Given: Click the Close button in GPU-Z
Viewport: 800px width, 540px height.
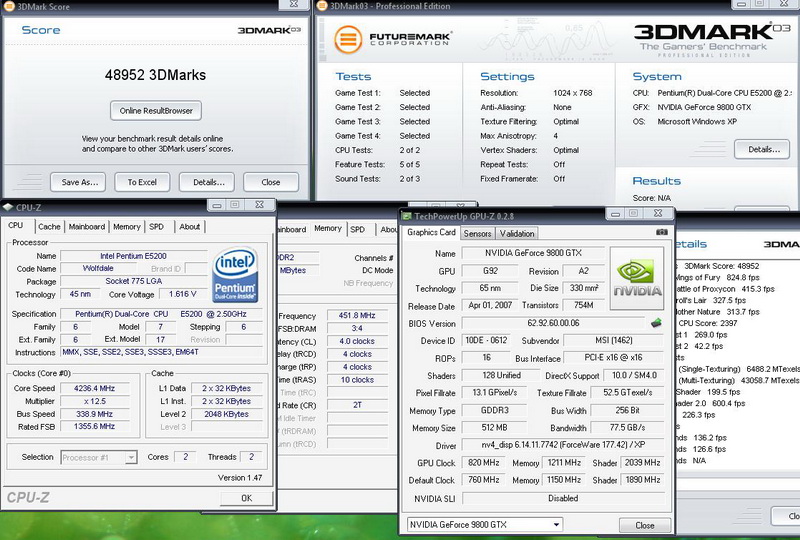Looking at the screenshot, I should (x=644, y=525).
